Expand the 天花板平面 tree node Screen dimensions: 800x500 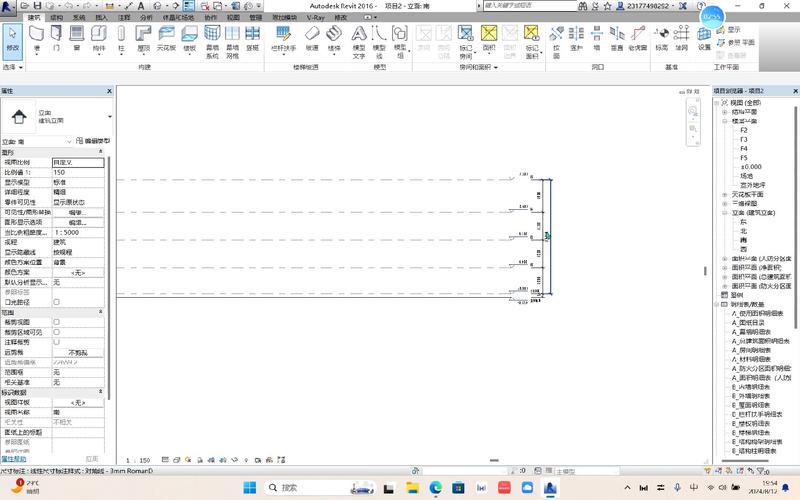[x=723, y=194]
